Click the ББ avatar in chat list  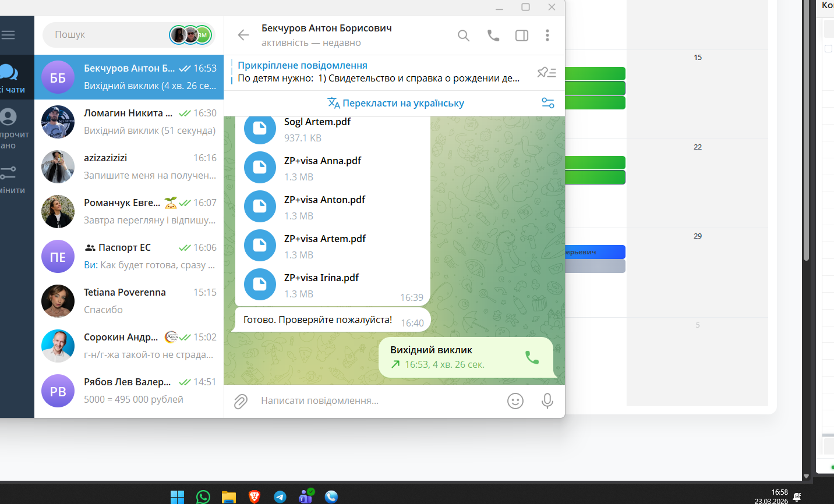58,77
